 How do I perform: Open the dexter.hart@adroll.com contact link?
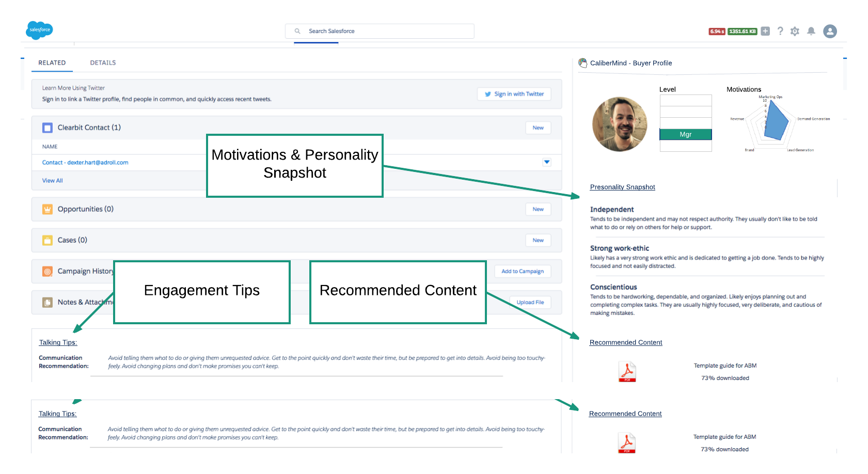pyautogui.click(x=85, y=162)
